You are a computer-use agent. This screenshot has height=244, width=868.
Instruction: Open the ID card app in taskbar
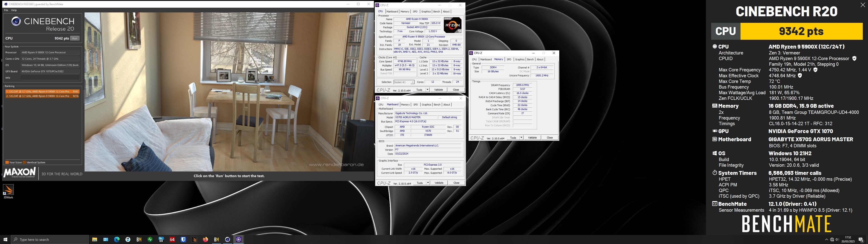pyautogui.click(x=106, y=240)
